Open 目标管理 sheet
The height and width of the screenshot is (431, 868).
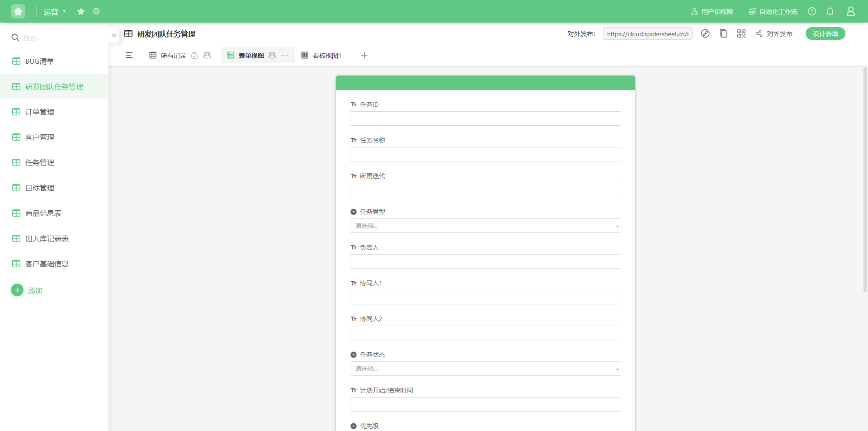click(54, 188)
